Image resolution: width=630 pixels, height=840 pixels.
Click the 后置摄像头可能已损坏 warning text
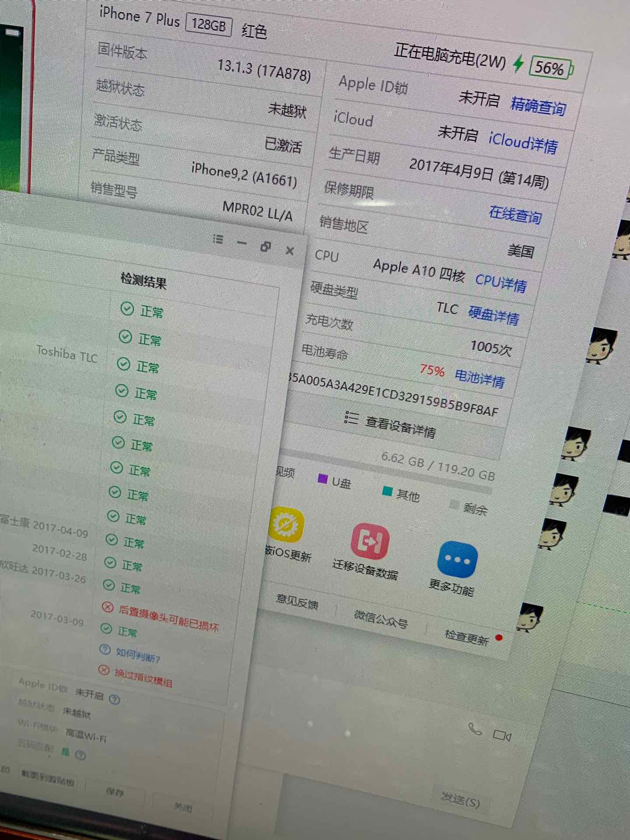point(168,618)
